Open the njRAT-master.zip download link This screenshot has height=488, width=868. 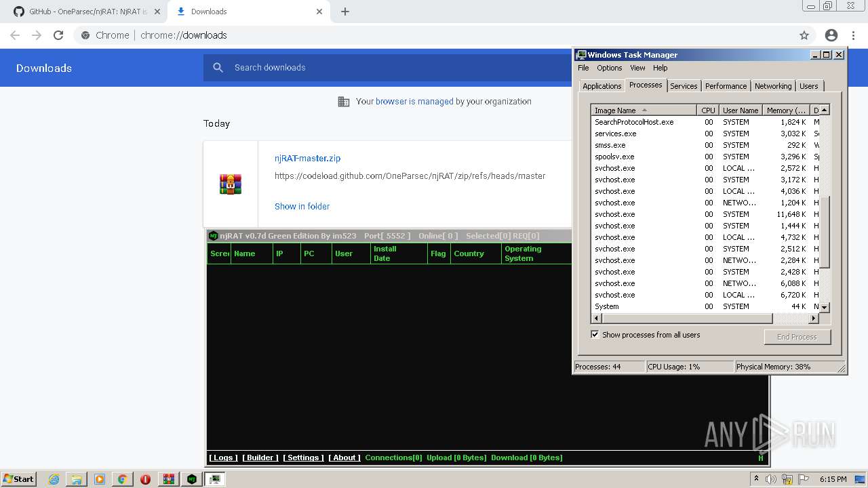[307, 159]
